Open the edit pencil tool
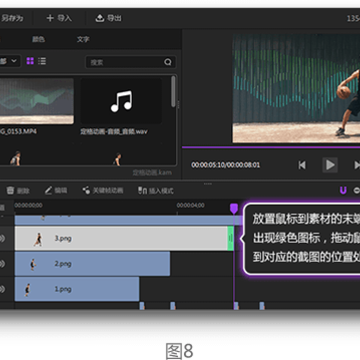 pos(56,190)
